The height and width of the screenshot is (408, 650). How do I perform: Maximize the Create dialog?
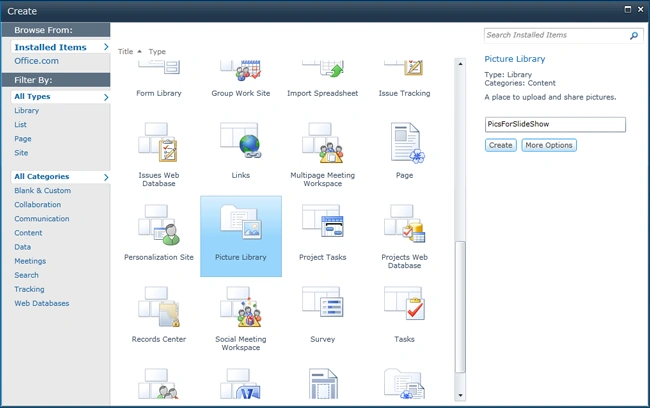tap(628, 10)
